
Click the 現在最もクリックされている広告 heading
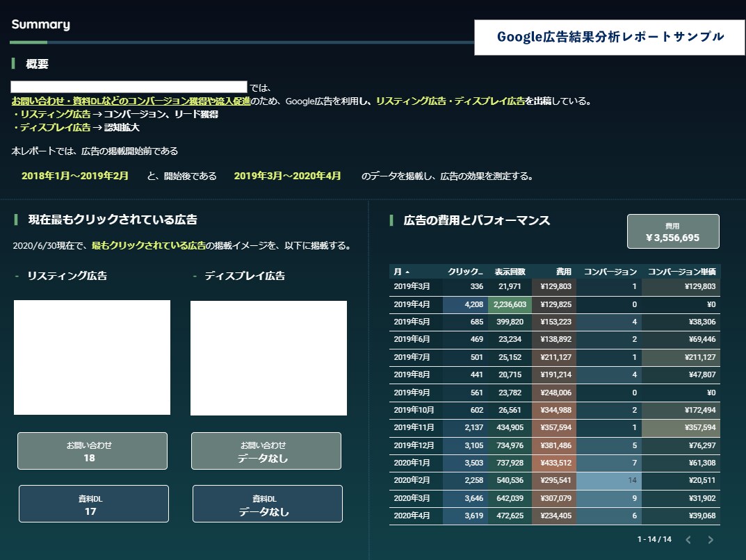113,220
